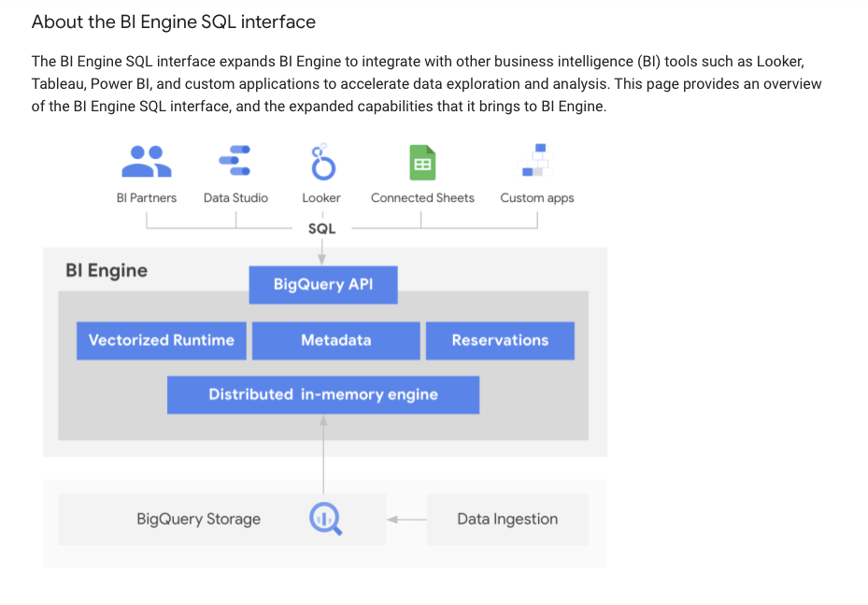Select the Vectorized Runtime box

coord(161,340)
